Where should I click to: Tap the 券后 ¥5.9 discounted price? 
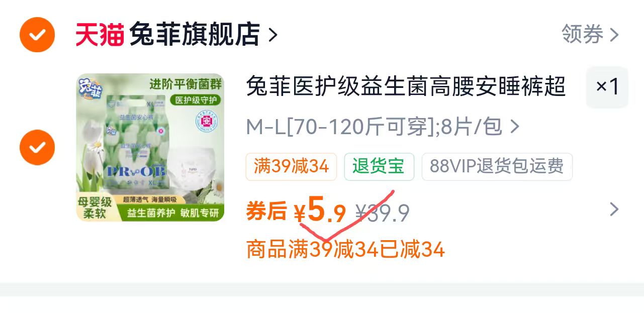click(296, 210)
